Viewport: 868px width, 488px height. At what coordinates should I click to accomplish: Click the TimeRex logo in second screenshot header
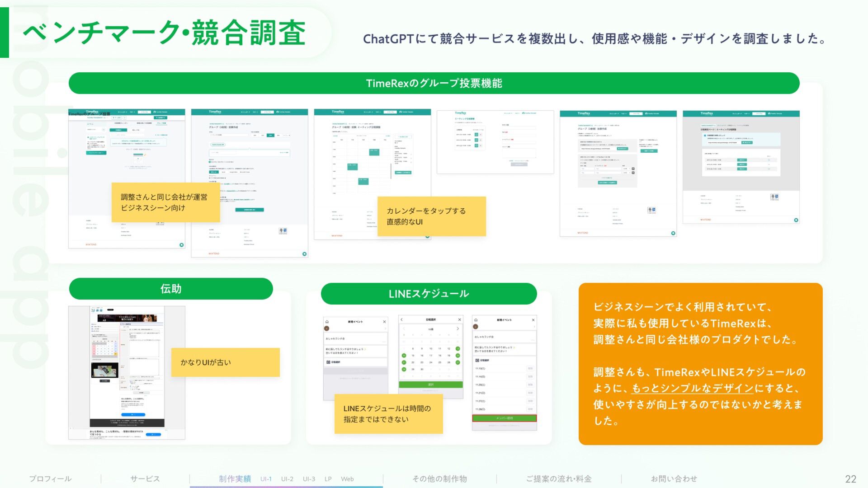(215, 112)
